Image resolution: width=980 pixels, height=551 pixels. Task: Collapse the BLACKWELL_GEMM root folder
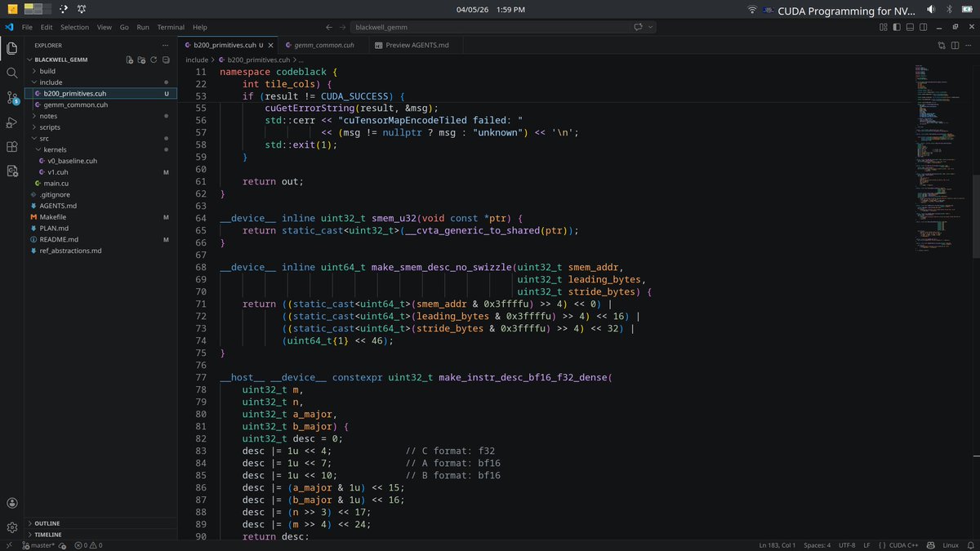61,60
